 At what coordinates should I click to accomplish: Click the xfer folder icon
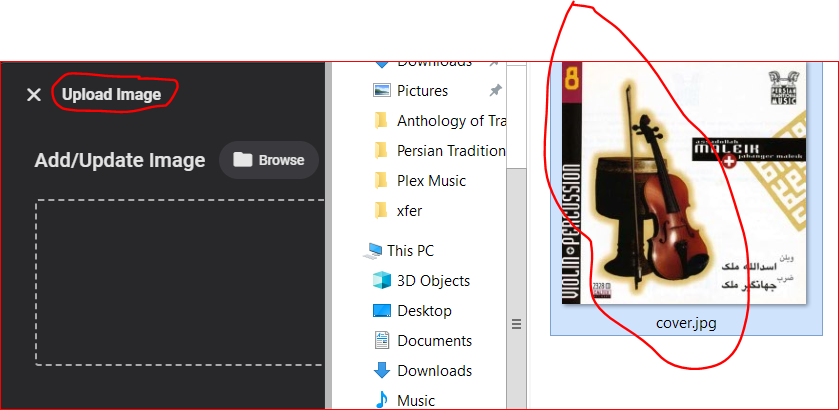[381, 210]
